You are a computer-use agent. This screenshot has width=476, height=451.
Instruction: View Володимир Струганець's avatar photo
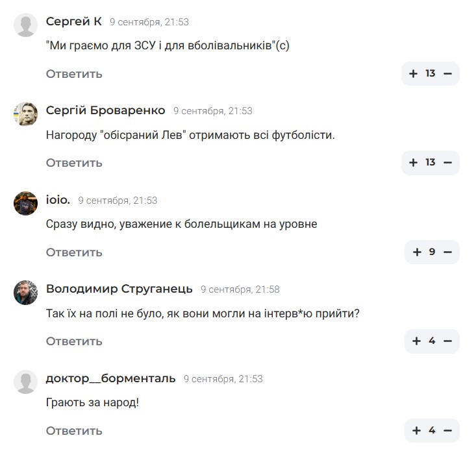click(x=25, y=292)
